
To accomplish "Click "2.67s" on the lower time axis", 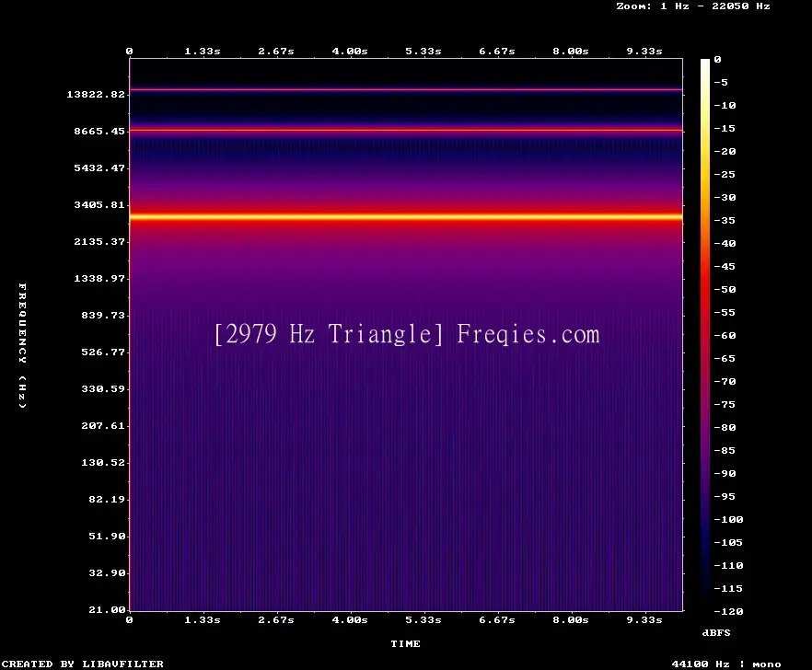I will [x=276, y=619].
